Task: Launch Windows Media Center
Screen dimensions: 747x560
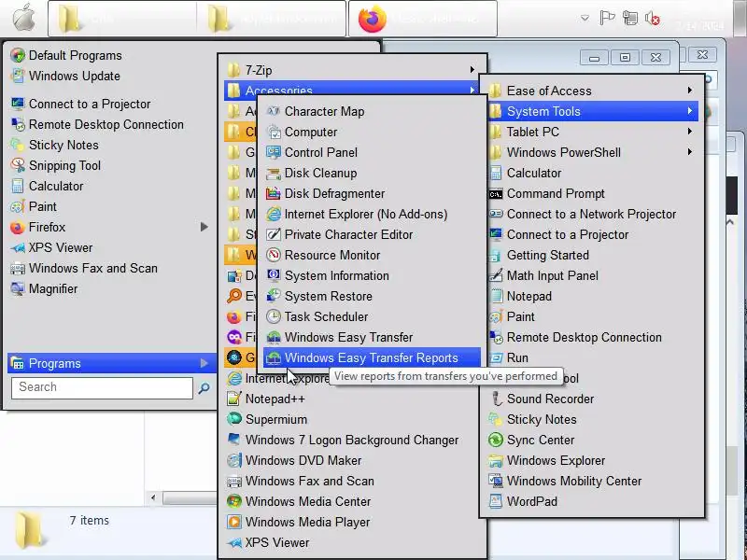Action: [x=353, y=501]
